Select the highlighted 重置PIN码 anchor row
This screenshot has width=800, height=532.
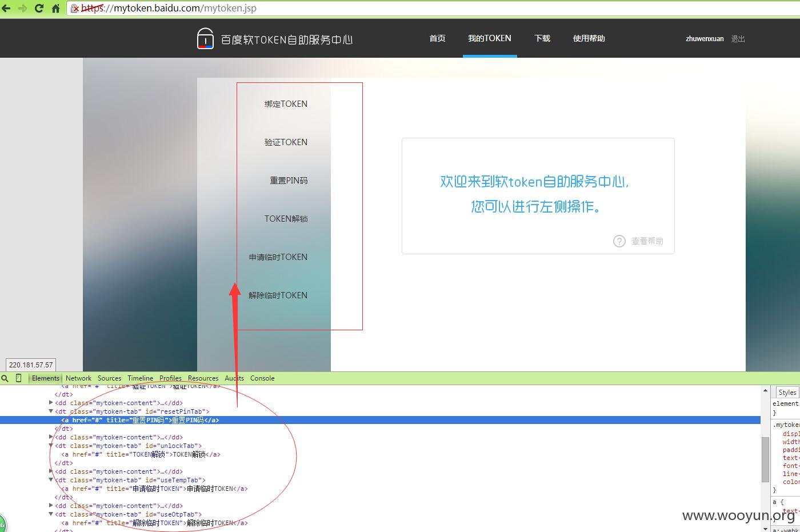point(380,420)
